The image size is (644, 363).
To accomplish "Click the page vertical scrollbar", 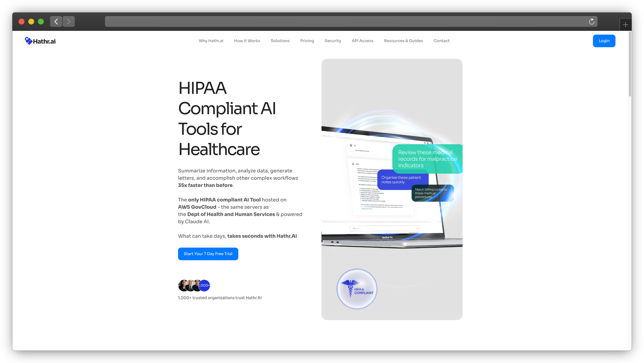I will pyautogui.click(x=630, y=64).
